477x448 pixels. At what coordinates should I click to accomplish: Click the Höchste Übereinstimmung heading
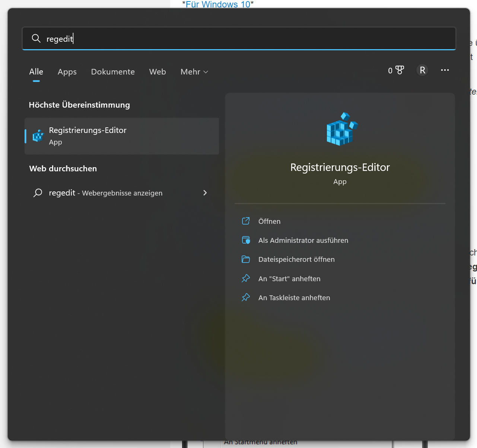(79, 105)
